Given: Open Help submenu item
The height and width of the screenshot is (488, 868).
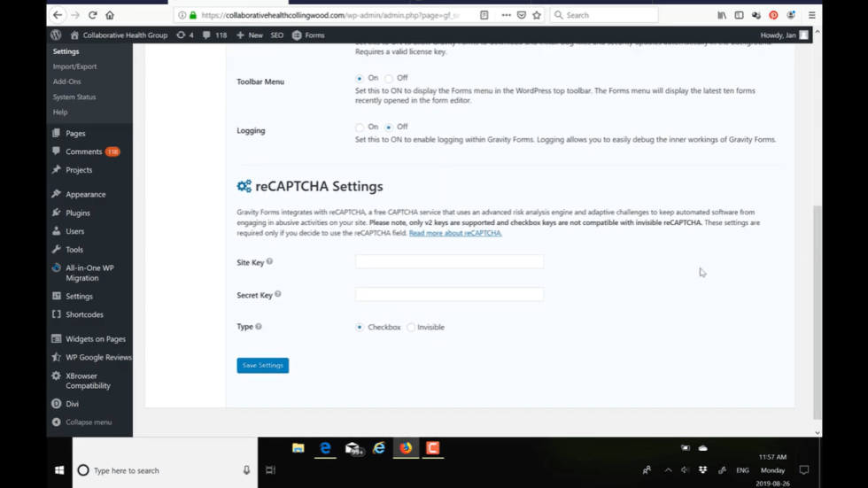Looking at the screenshot, I should pos(60,112).
